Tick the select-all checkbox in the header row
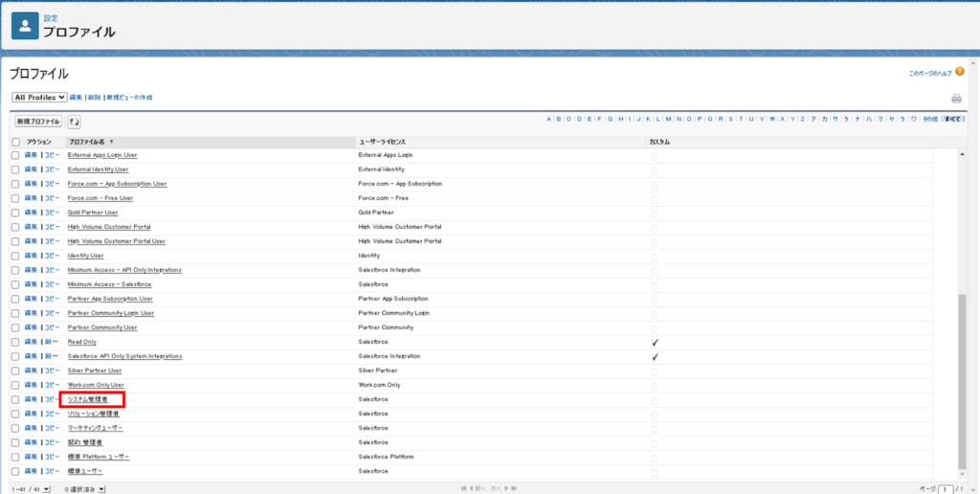This screenshot has width=980, height=494. [15, 142]
